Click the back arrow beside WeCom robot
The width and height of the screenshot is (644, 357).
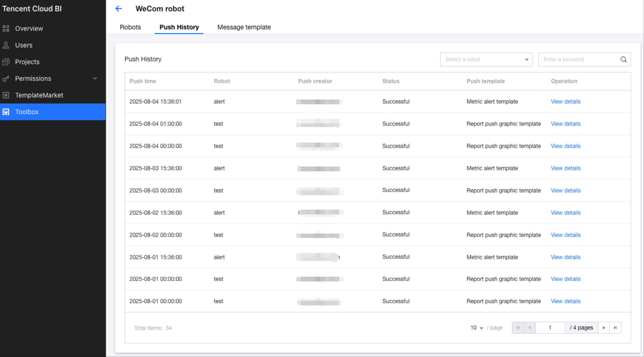(x=119, y=9)
